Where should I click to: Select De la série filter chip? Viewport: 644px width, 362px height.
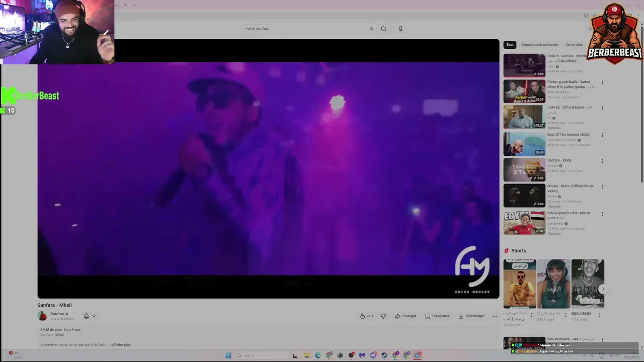pyautogui.click(x=574, y=45)
